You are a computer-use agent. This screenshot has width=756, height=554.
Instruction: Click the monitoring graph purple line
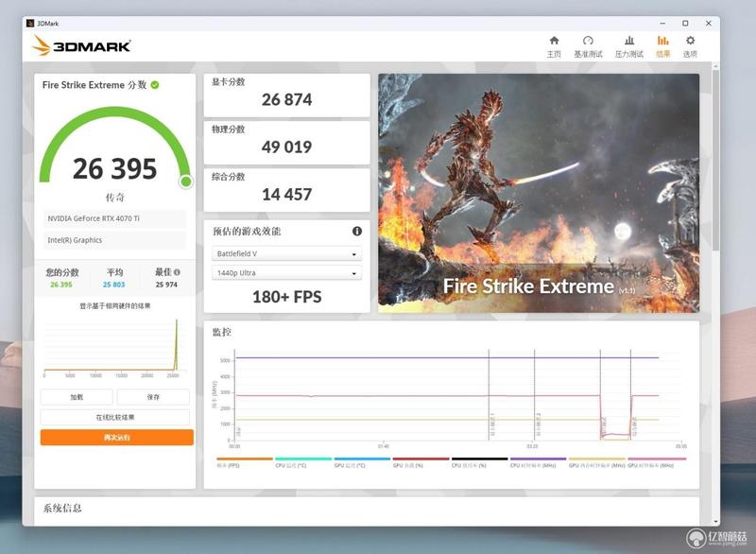[446, 357]
